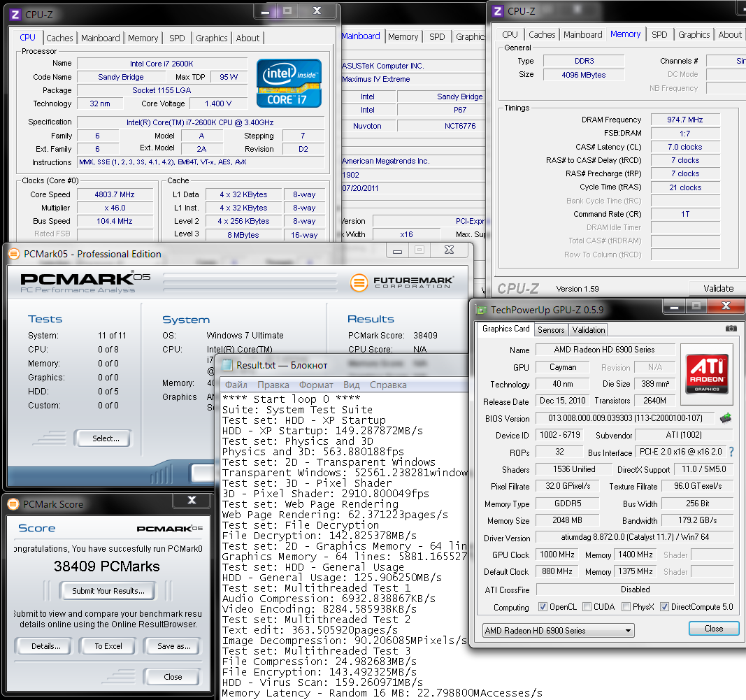Screen dimensions: 746x700
Task: Click the Core Speed value 4803.7 MHz
Action: [115, 194]
